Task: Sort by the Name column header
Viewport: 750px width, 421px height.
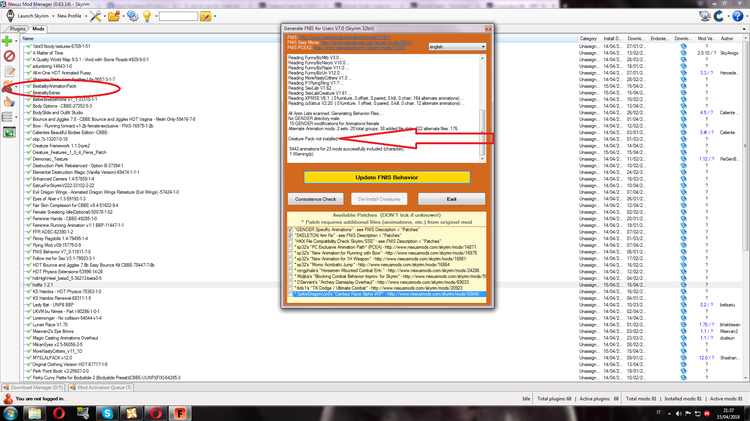Action: coord(28,38)
